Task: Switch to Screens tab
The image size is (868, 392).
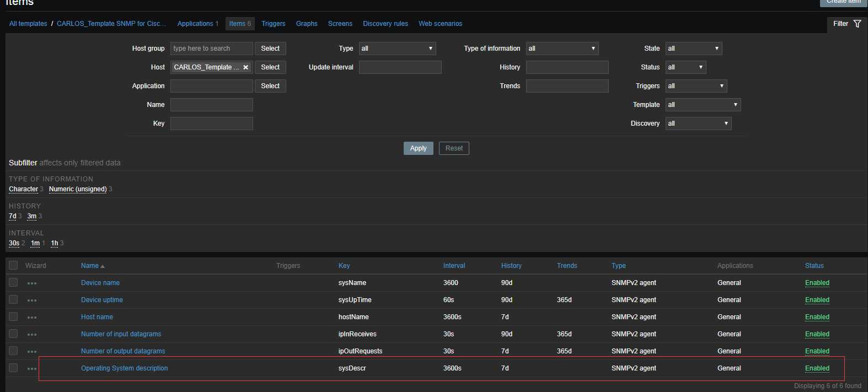Action: (340, 24)
